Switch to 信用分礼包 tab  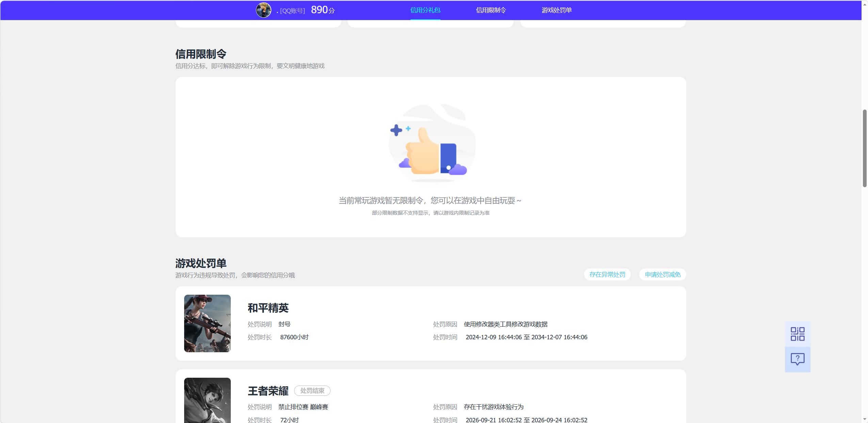pos(425,10)
